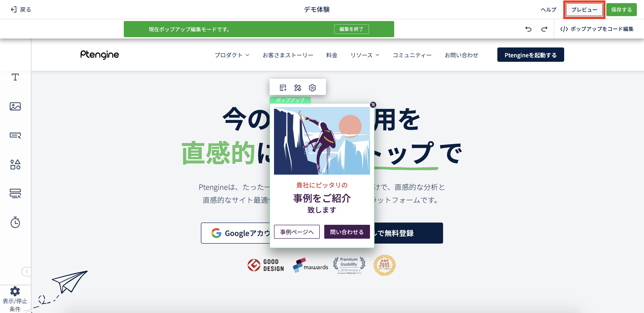Viewport: 644px width, 313px height.
Task: Select the 致します popup text
Action: [322, 210]
